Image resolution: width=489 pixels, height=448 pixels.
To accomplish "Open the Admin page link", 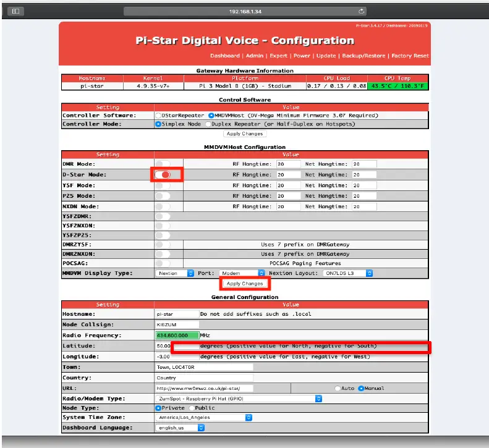I will pos(255,56).
